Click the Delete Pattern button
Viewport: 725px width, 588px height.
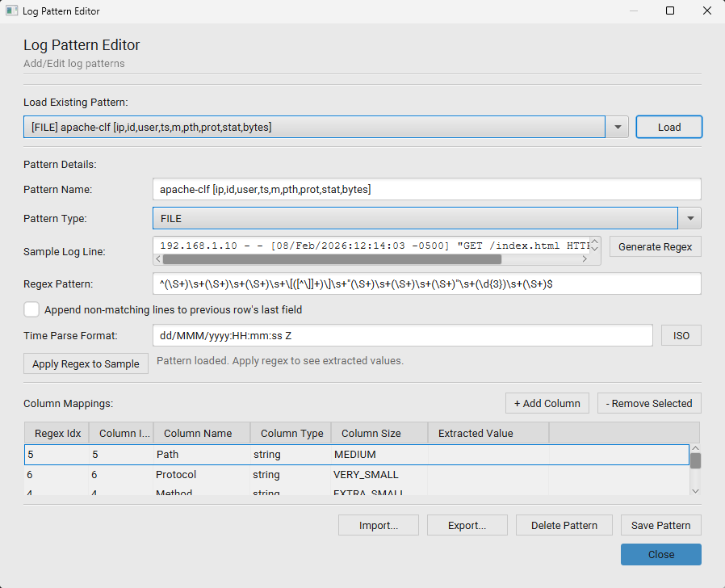pos(564,525)
